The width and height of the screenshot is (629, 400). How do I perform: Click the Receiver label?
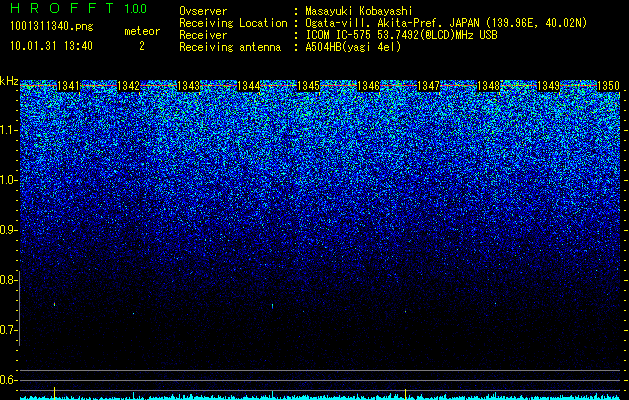pyautogui.click(x=203, y=35)
